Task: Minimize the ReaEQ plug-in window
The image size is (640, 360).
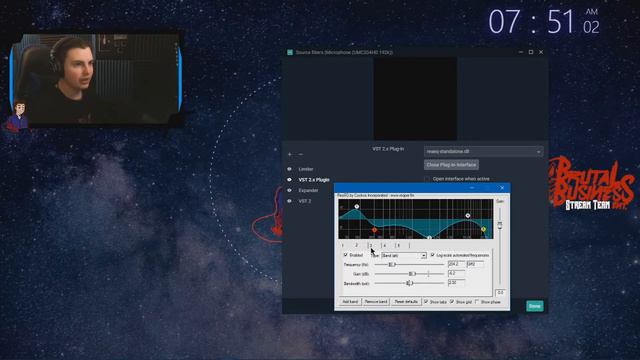Action: point(472,188)
